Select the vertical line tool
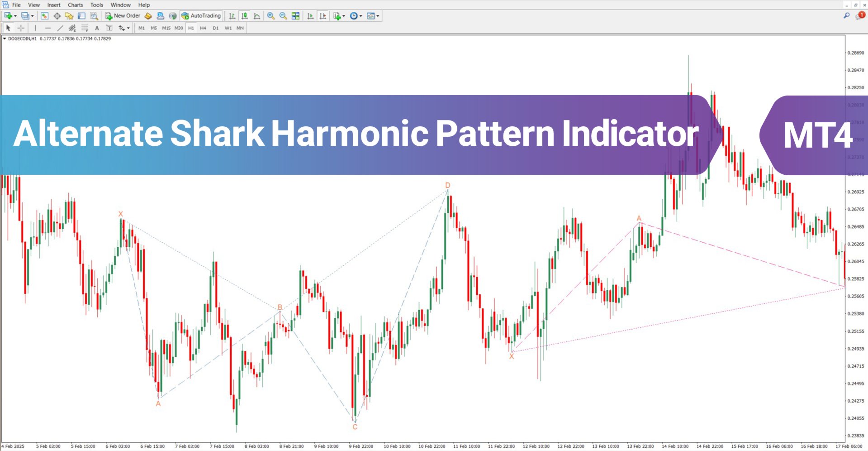 point(35,28)
